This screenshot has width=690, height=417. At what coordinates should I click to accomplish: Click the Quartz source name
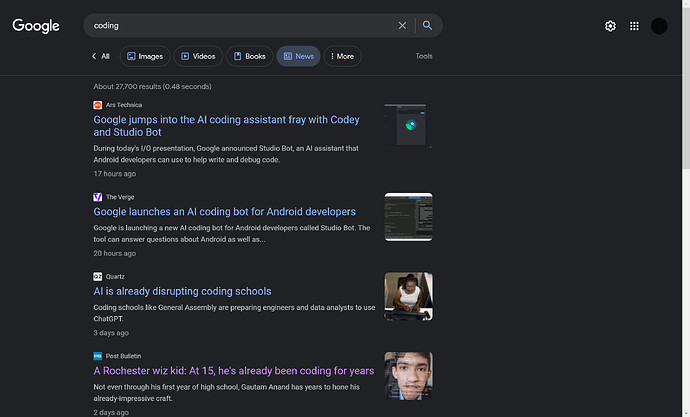click(115, 277)
